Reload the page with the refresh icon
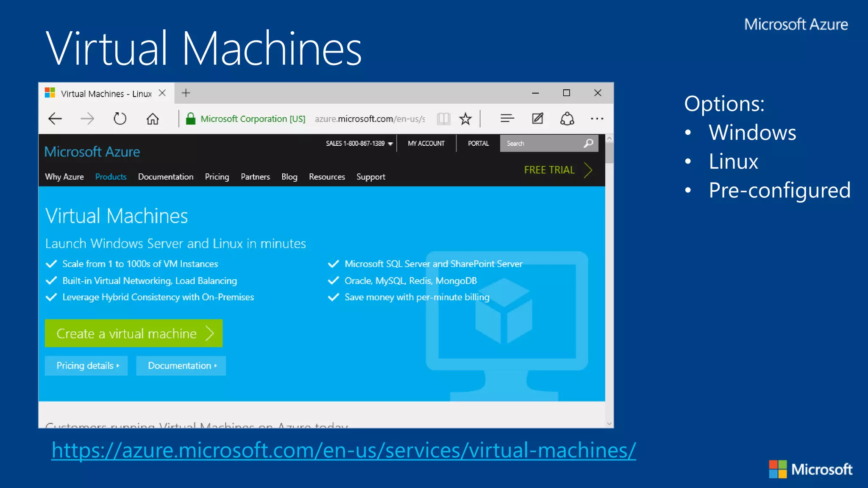 pyautogui.click(x=120, y=119)
